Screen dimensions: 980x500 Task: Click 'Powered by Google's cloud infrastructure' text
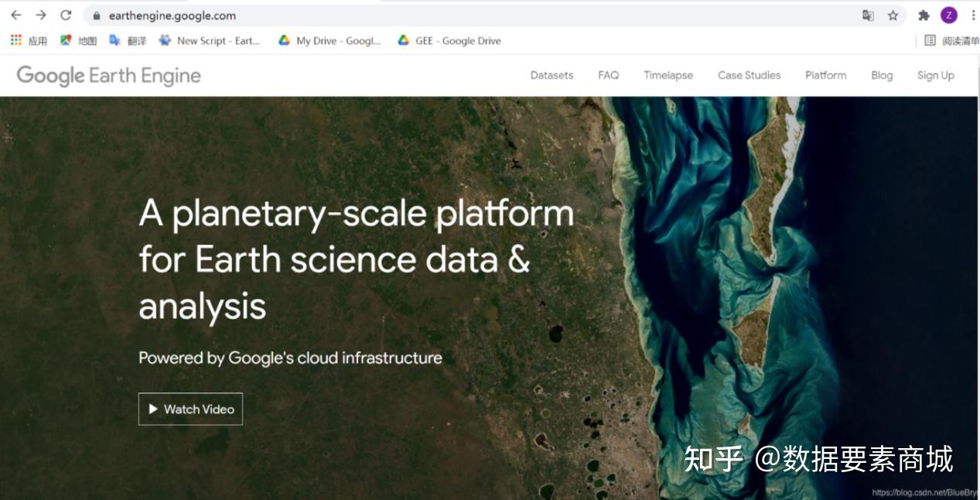click(x=290, y=358)
